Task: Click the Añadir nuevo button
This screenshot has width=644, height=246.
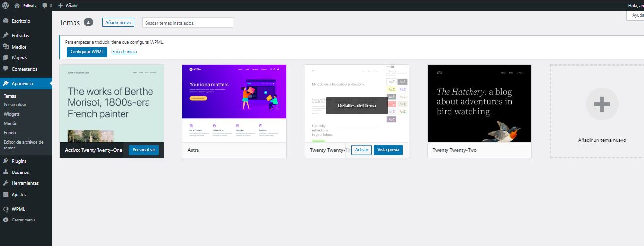Action: tap(118, 22)
